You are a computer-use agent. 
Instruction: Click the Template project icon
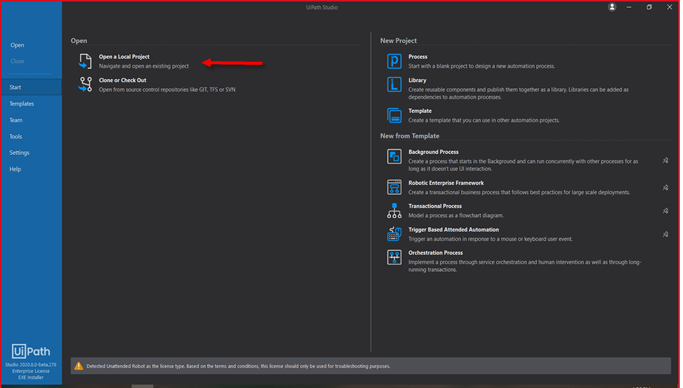(x=394, y=115)
